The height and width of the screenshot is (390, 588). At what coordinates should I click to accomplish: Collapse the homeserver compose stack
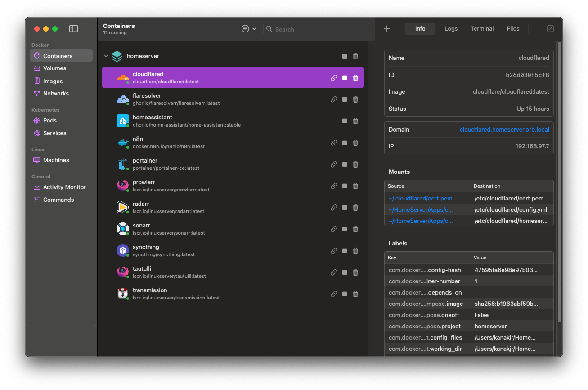pyautogui.click(x=106, y=56)
